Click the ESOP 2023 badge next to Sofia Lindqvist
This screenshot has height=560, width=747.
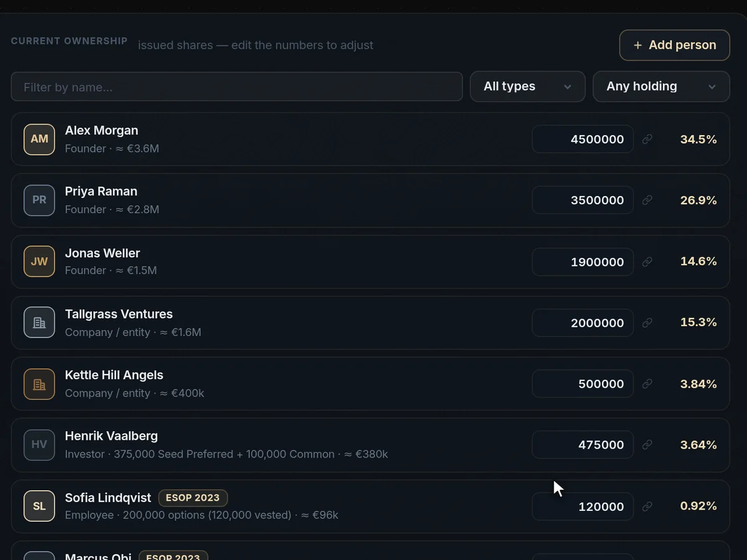coord(193,498)
